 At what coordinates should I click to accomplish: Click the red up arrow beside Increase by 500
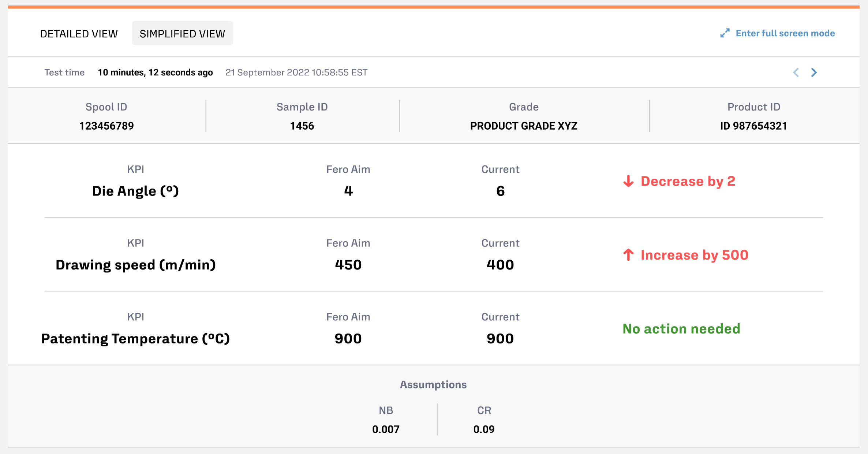point(628,255)
